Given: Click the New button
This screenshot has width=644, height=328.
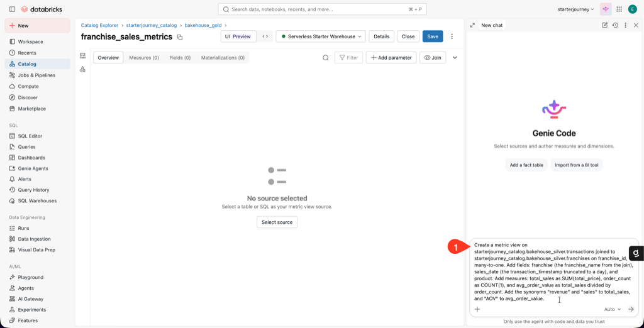Looking at the screenshot, I should 37,26.
